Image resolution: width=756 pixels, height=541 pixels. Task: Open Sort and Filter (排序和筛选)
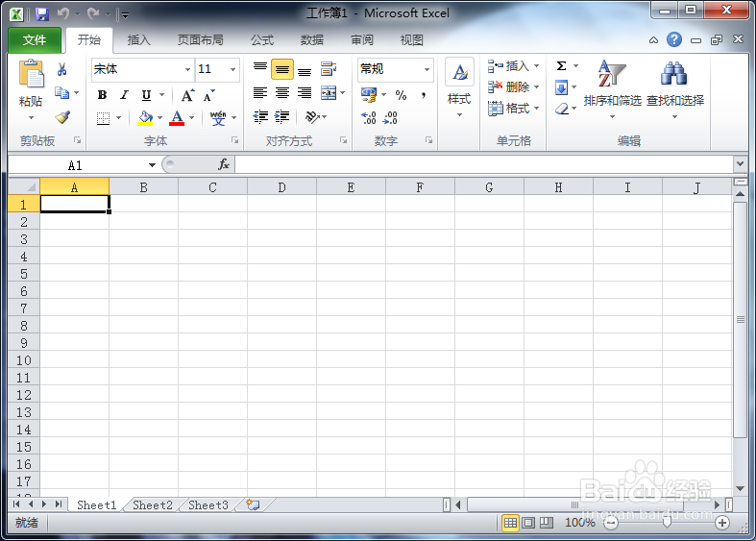612,89
